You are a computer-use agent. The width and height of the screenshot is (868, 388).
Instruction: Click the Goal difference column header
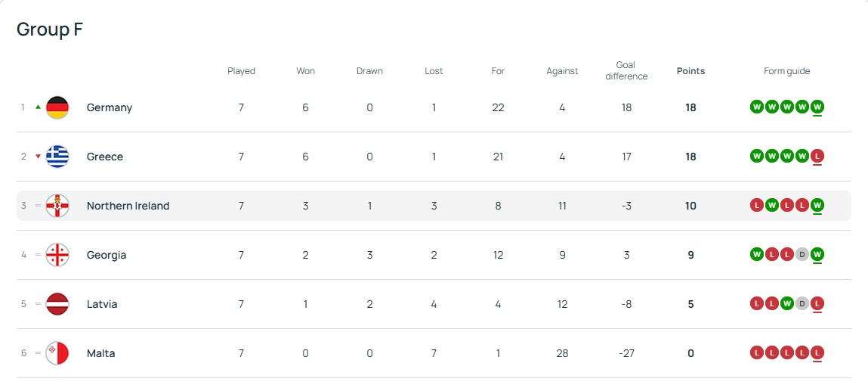pos(626,71)
